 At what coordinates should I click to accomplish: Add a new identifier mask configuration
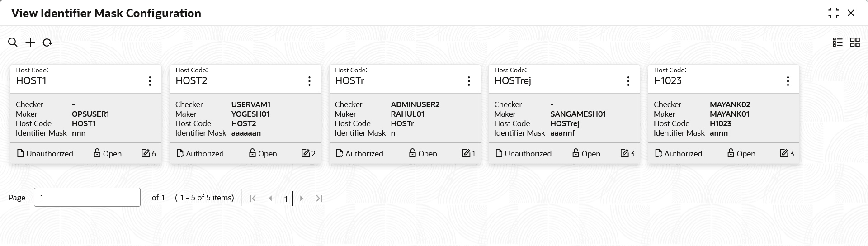coord(30,43)
